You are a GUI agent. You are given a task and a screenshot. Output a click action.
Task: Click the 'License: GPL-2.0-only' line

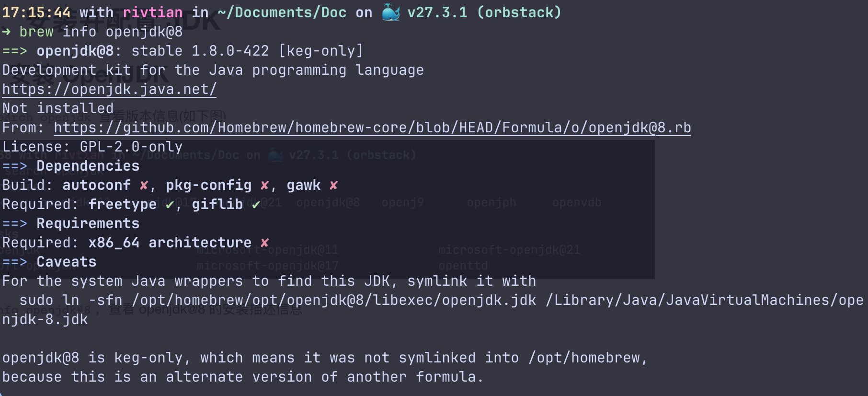92,147
